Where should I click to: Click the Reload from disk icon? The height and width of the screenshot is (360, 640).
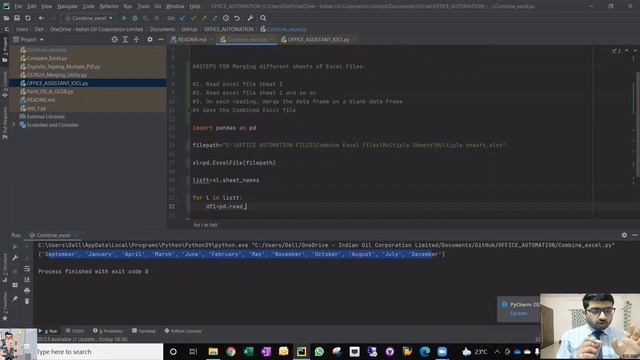(28, 18)
